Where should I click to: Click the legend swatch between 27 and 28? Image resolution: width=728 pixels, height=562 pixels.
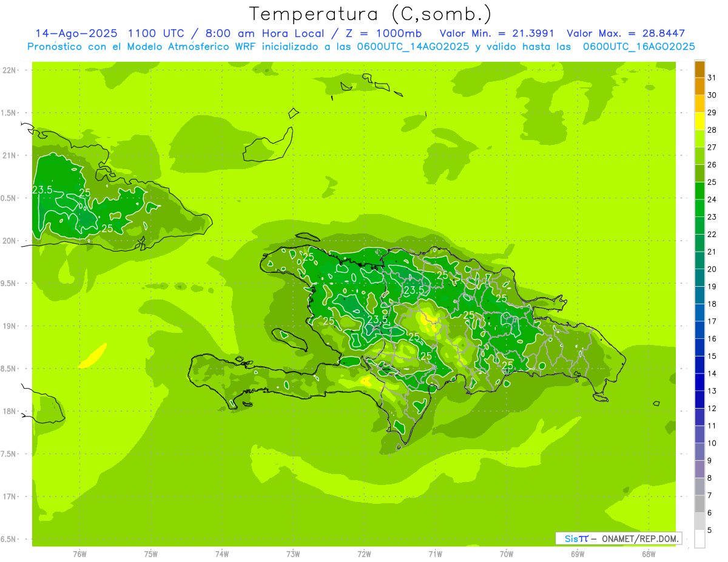(699, 139)
